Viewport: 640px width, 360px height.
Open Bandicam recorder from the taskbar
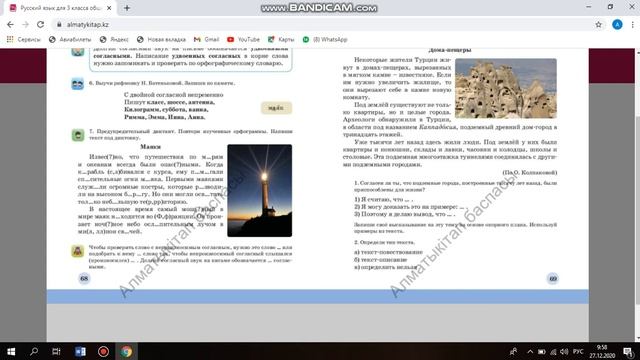point(103,351)
